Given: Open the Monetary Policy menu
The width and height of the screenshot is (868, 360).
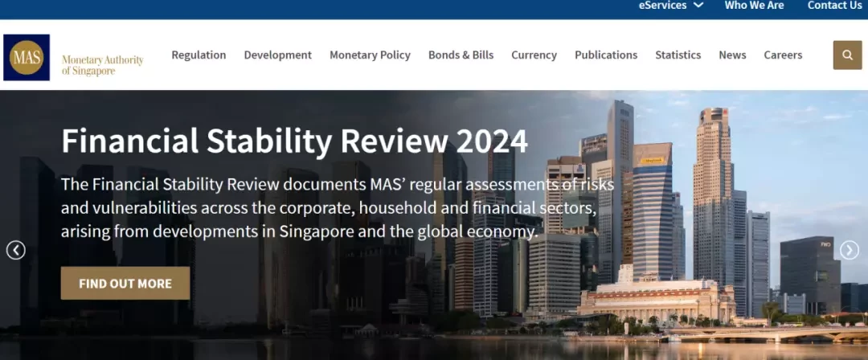Looking at the screenshot, I should [370, 55].
